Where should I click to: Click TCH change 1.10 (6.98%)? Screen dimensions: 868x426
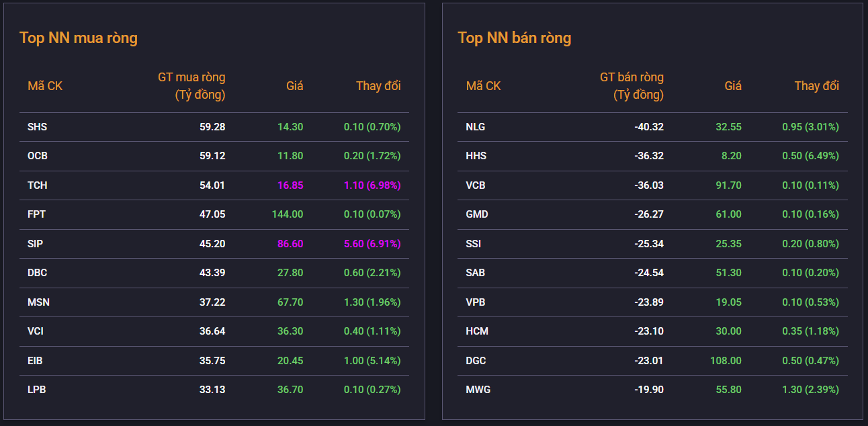[x=372, y=185]
